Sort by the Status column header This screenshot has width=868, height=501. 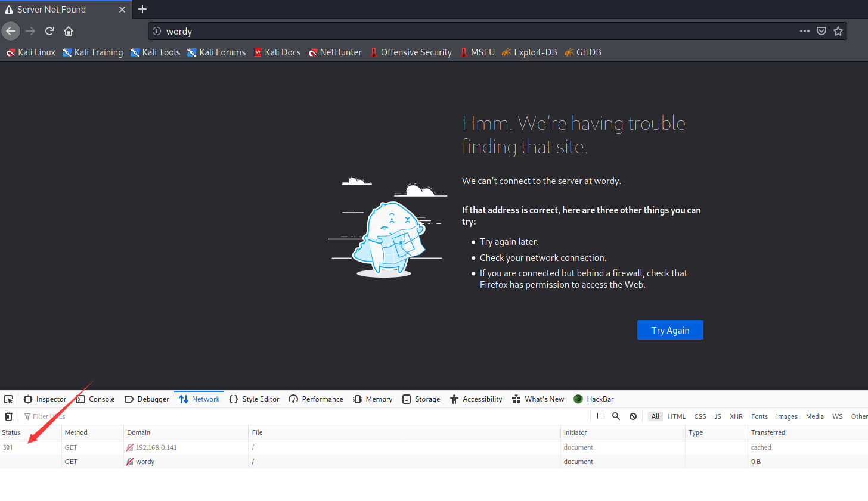pyautogui.click(x=30, y=432)
